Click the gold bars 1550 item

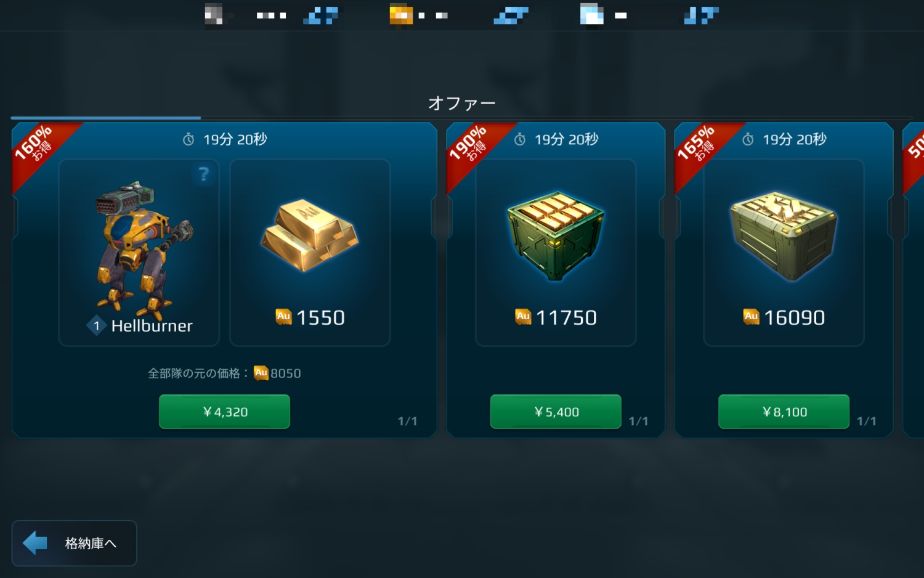[310, 253]
